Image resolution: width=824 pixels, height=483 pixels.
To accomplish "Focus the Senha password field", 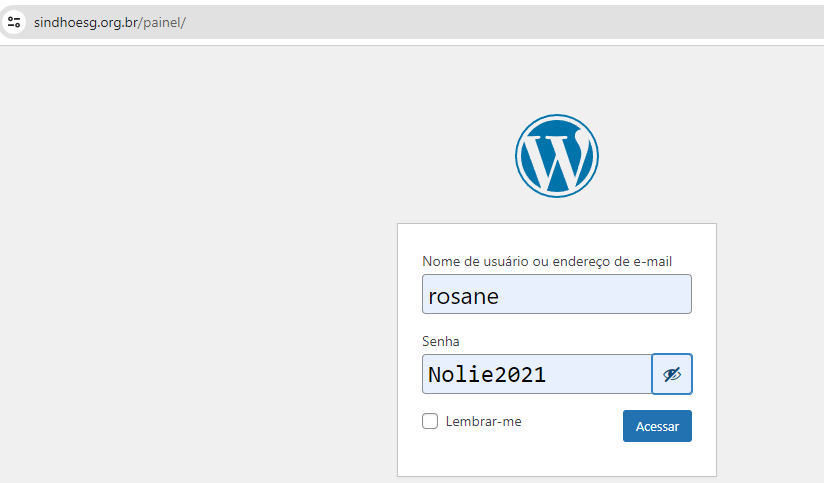I will 536,375.
